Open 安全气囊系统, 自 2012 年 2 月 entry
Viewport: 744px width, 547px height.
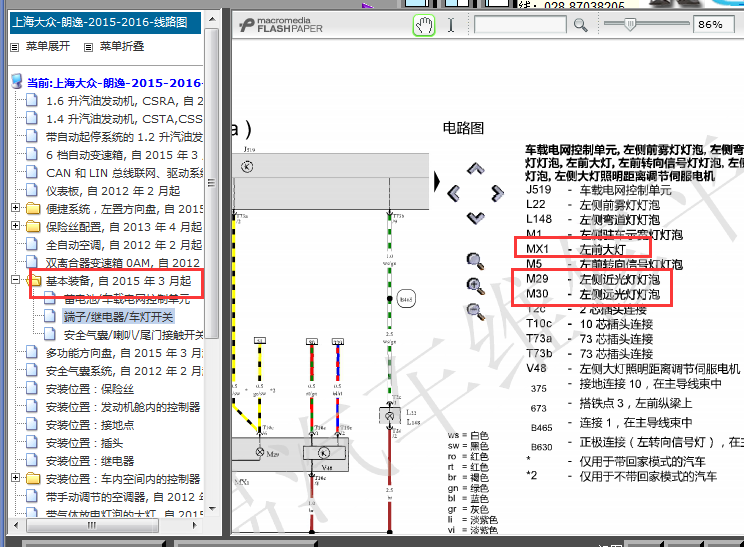124,371
